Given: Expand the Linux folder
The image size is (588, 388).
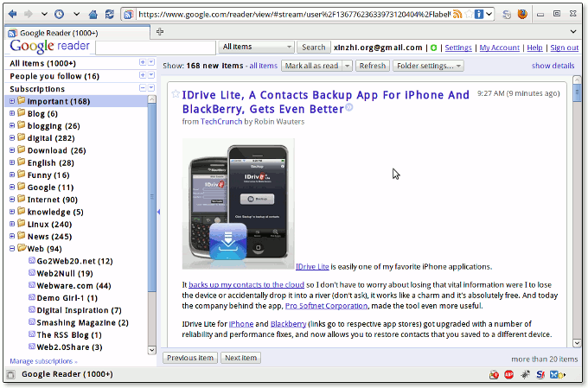Looking at the screenshot, I should point(12,224).
